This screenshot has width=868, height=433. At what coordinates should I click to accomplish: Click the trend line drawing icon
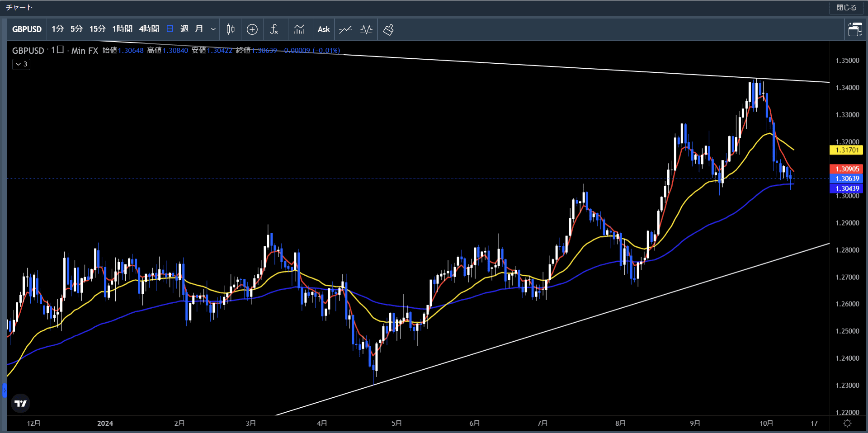click(345, 29)
